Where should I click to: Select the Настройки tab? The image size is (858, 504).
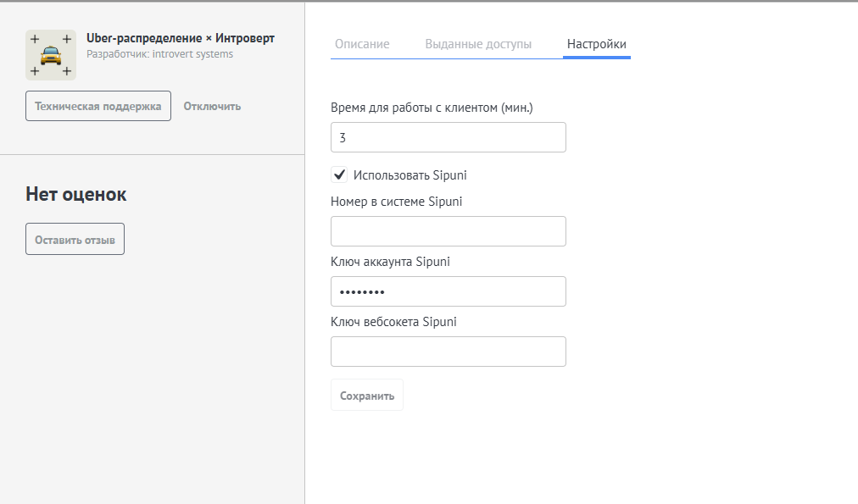point(596,44)
